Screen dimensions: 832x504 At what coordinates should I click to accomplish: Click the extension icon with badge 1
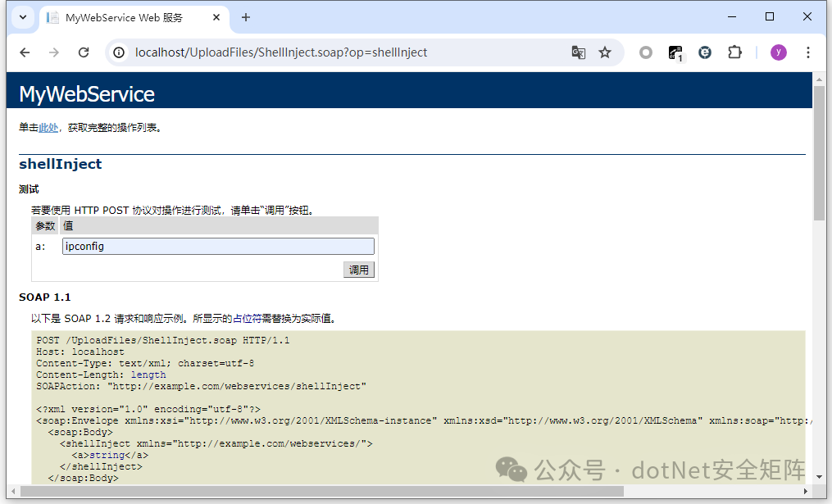(x=675, y=52)
